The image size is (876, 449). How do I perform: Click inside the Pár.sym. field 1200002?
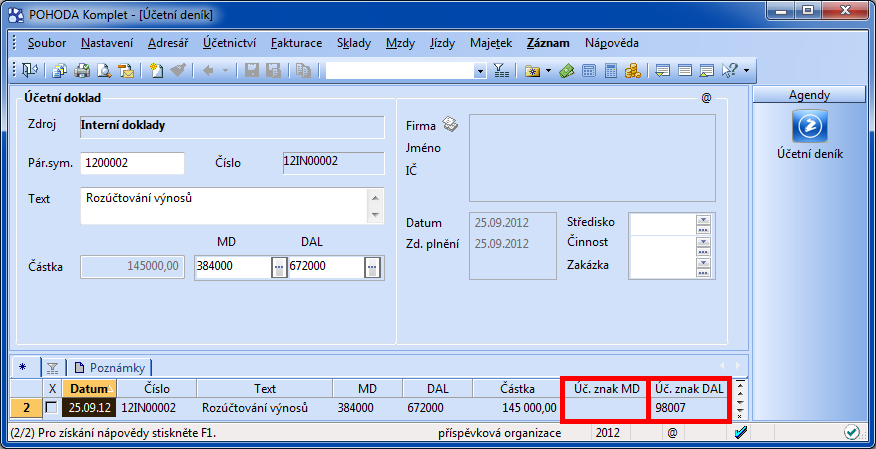(x=132, y=163)
